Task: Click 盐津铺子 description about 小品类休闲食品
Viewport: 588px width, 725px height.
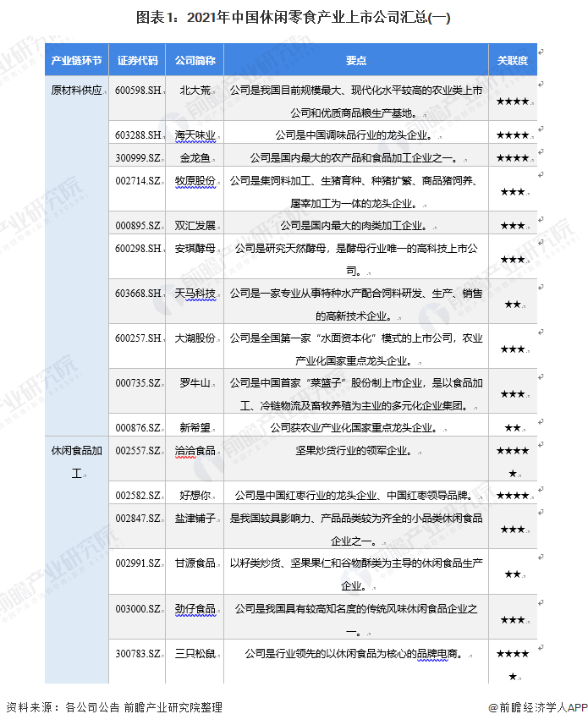Action: coord(356,530)
